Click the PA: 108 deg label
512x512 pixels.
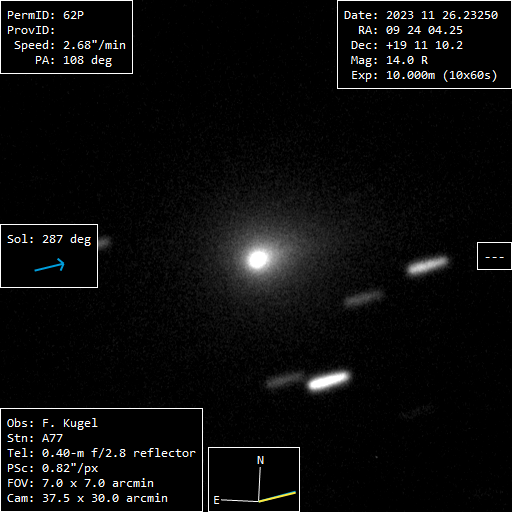click(x=74, y=60)
